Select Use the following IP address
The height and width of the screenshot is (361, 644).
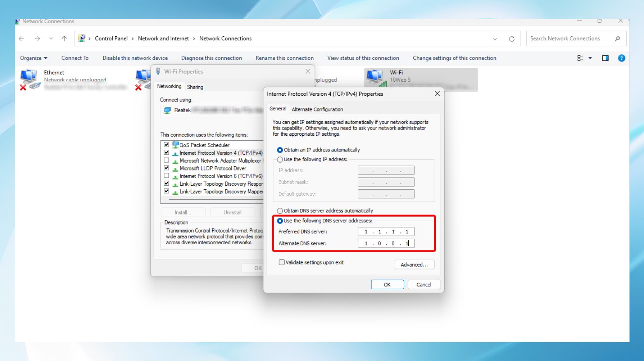[x=280, y=160]
